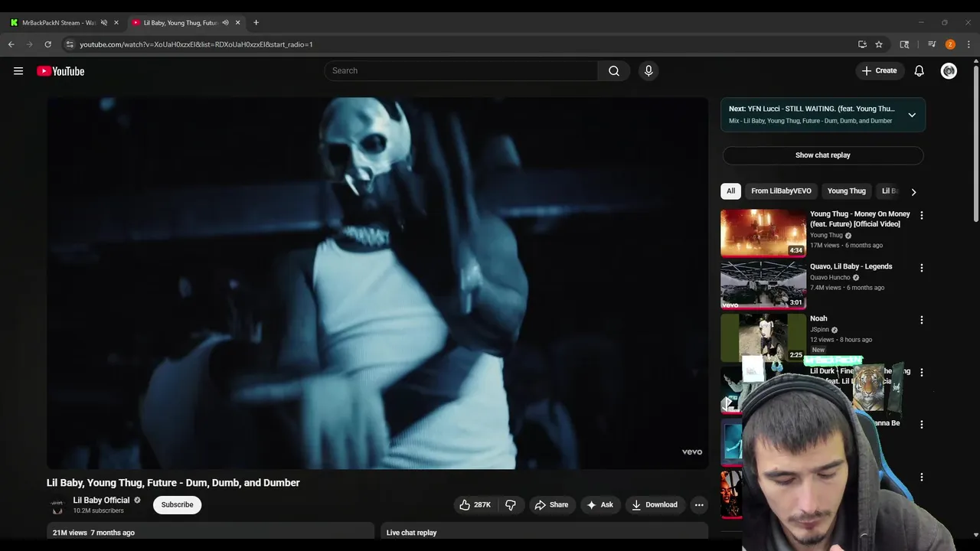Image resolution: width=980 pixels, height=551 pixels.
Task: Open the Lil Baby Official channel name
Action: pos(101,500)
